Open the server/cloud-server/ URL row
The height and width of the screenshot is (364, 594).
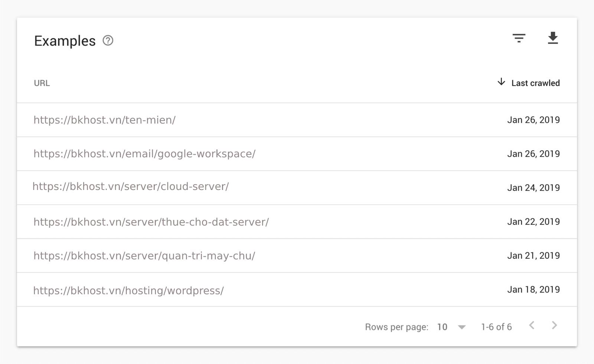click(297, 188)
